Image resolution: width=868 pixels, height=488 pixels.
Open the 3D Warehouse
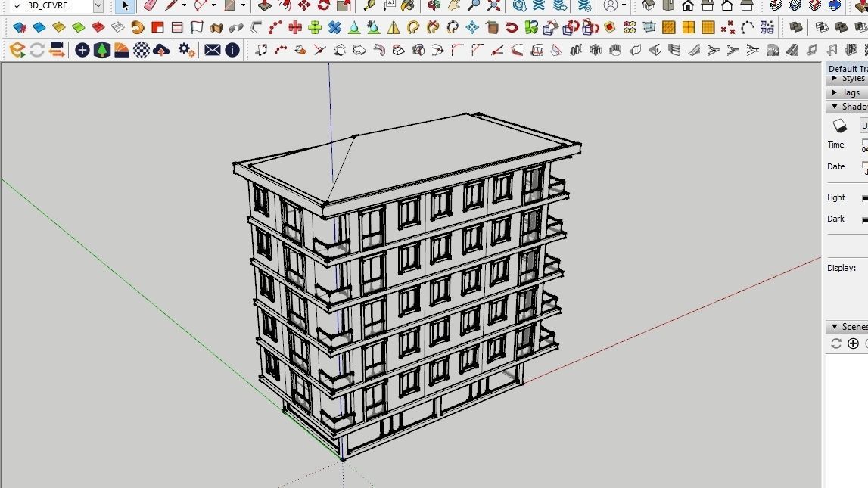(519, 6)
